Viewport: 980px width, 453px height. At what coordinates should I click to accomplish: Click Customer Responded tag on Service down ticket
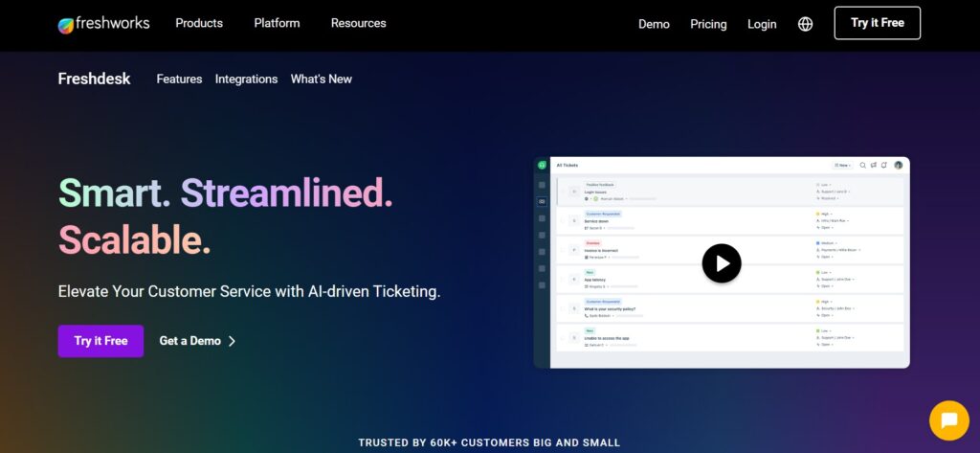click(603, 214)
